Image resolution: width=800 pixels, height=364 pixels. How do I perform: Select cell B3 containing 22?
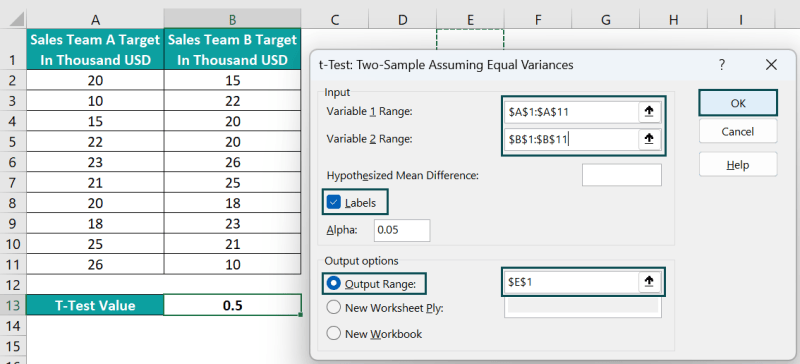click(x=232, y=101)
